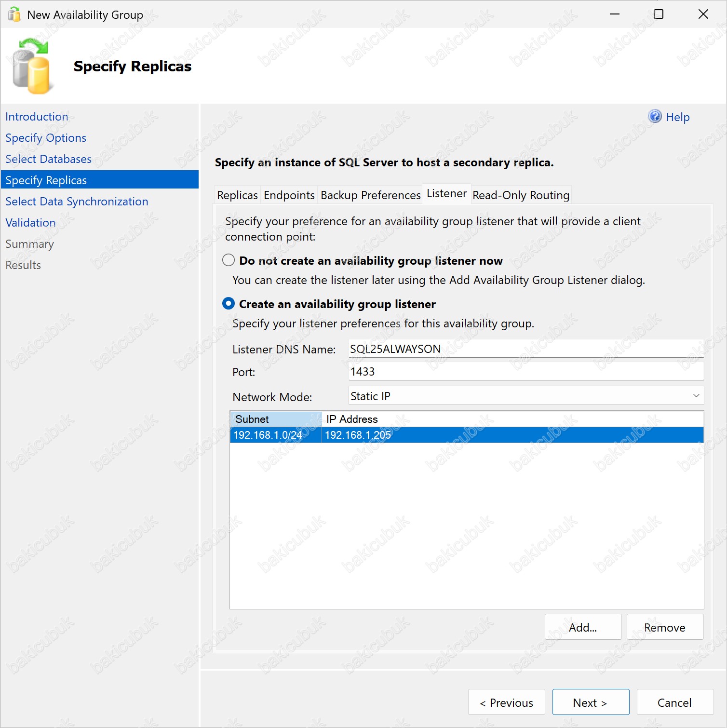The width and height of the screenshot is (727, 728).
Task: Navigate to Select Databases step
Action: 48,159
